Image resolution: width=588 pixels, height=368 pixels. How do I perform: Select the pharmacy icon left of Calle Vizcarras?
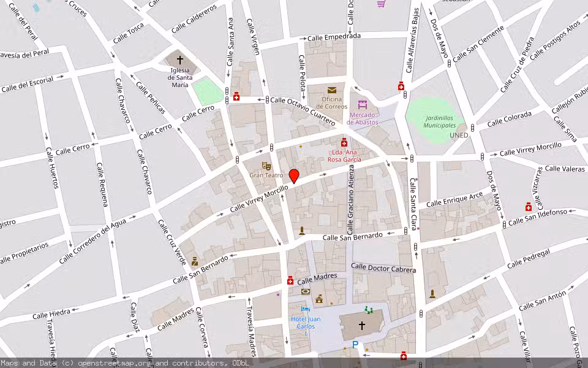[529, 207]
